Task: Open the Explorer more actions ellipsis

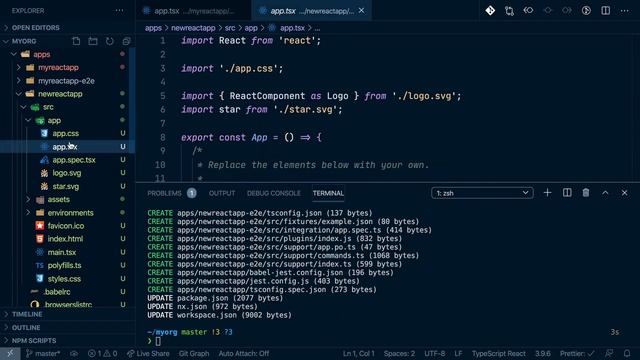Action: pos(119,11)
